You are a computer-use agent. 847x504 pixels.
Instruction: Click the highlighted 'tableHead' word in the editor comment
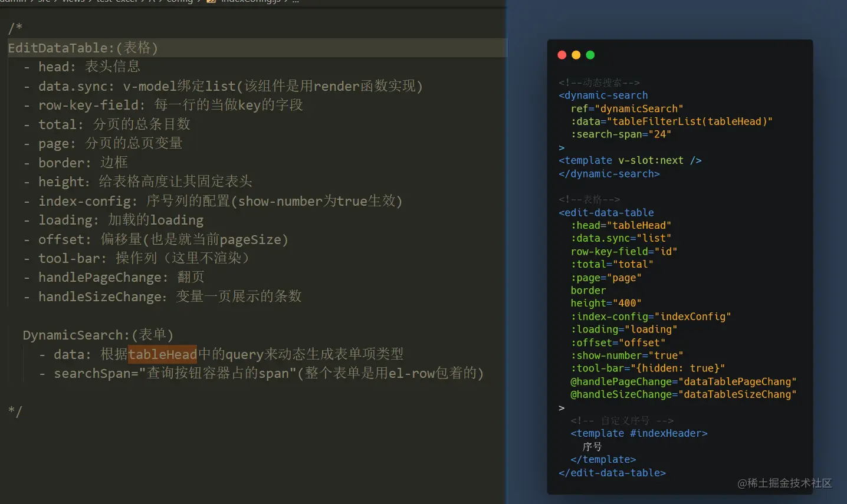[x=162, y=354]
